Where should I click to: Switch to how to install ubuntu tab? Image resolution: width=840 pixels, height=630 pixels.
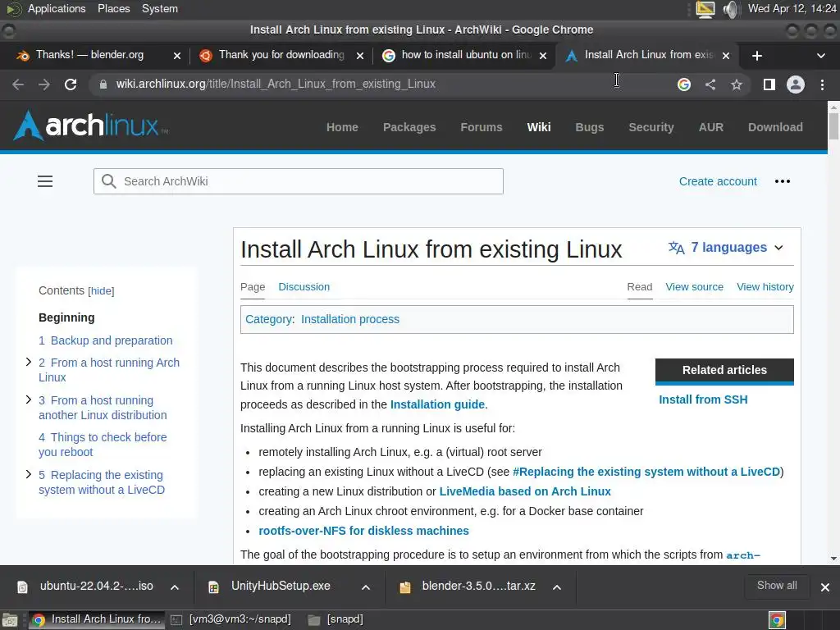tap(465, 55)
